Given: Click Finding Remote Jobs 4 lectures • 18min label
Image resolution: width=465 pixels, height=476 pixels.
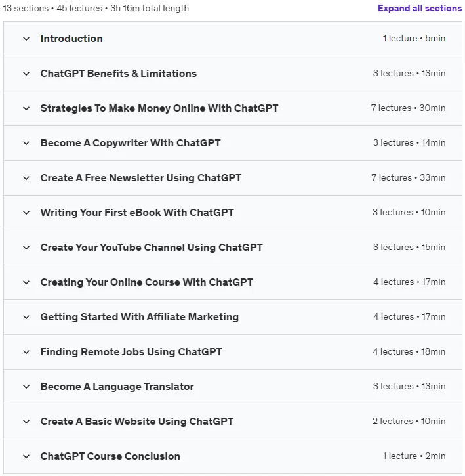Looking at the screenshot, I should tap(409, 352).
